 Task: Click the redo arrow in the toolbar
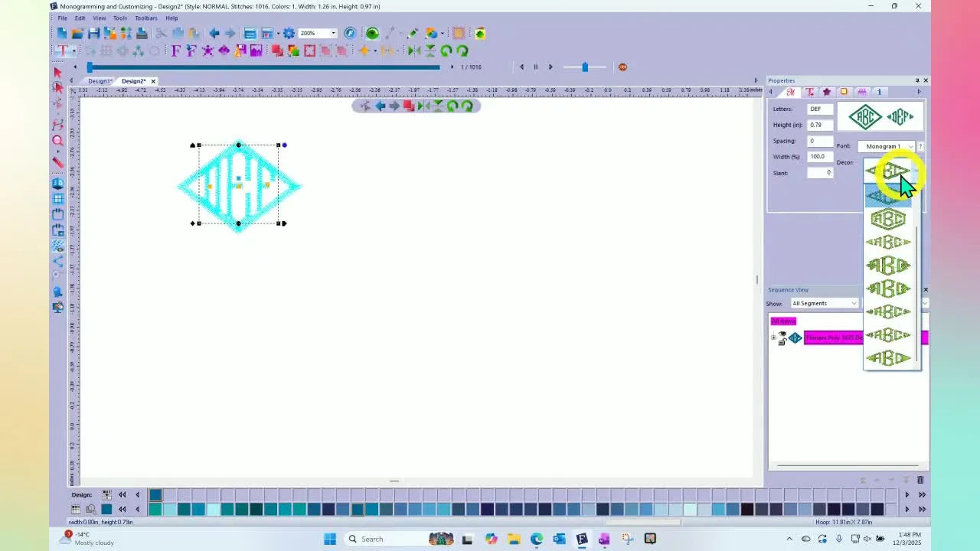(230, 33)
